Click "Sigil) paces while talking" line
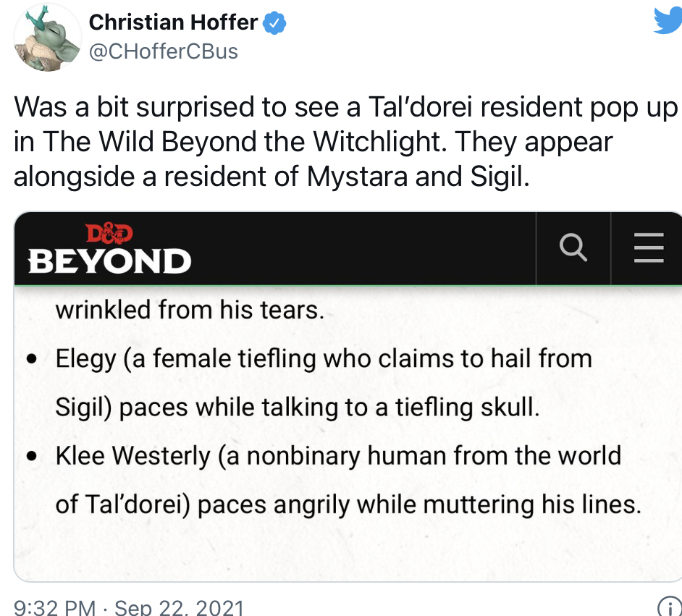This screenshot has width=682, height=616. 298,407
